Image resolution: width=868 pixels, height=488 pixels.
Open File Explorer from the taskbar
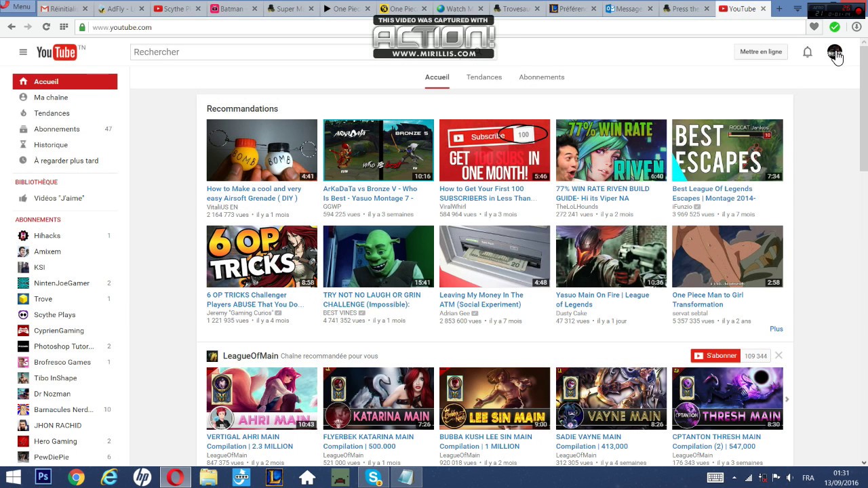click(208, 477)
